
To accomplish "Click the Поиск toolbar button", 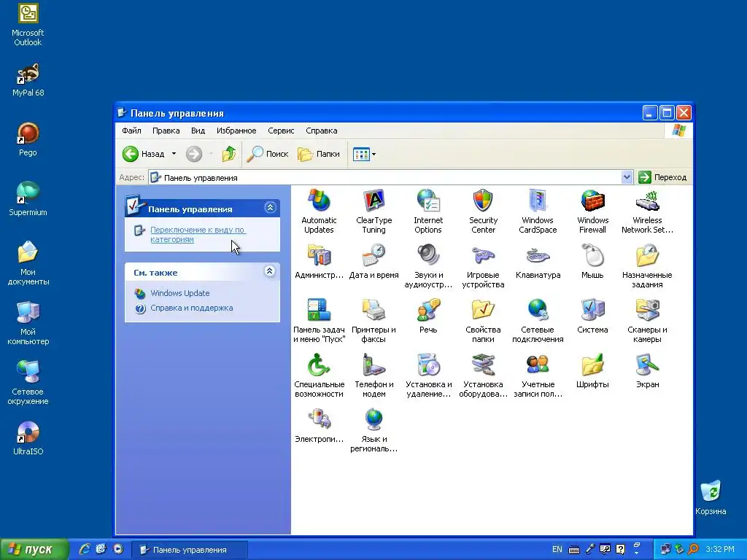I will [268, 154].
